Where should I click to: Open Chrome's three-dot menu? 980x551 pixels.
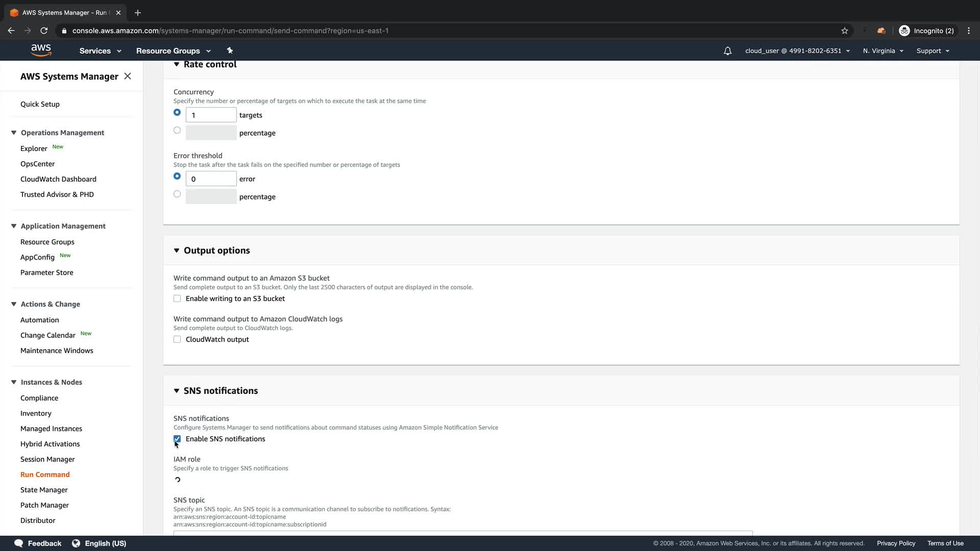(968, 31)
